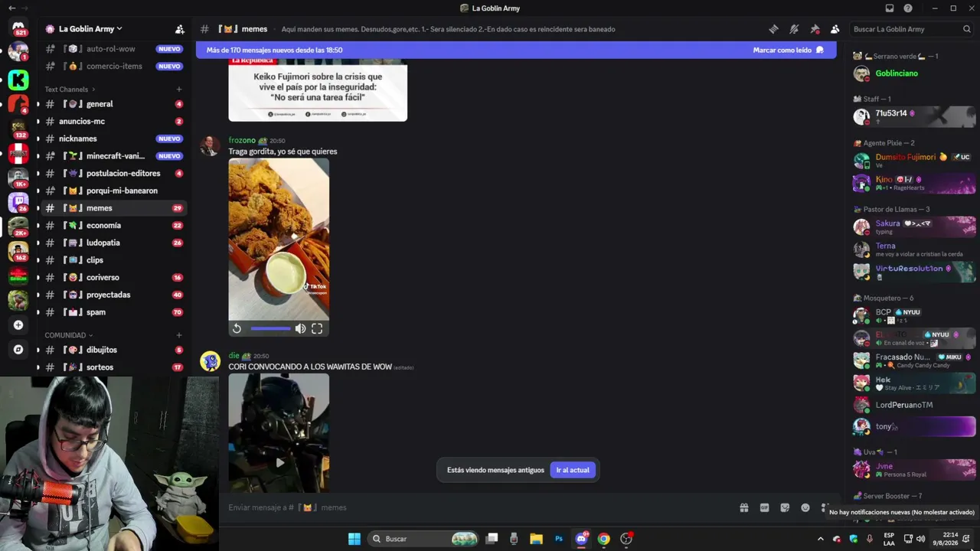
Task: Open the dibujitos channel
Action: [x=113, y=350]
